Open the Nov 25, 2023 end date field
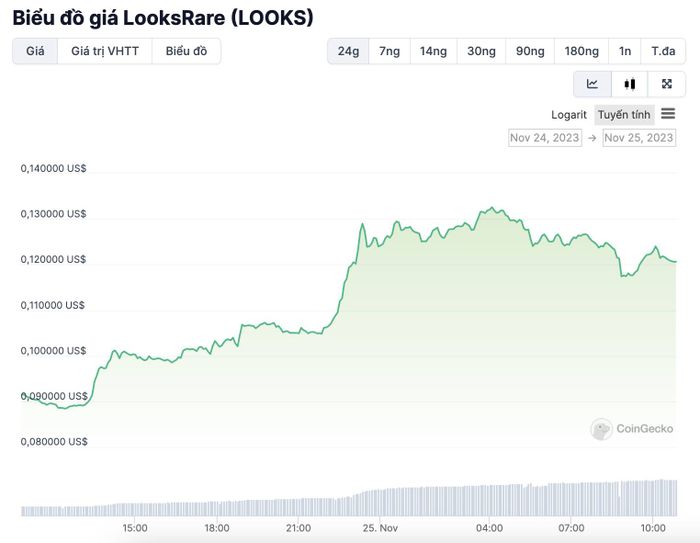This screenshot has height=543, width=700. point(639,138)
